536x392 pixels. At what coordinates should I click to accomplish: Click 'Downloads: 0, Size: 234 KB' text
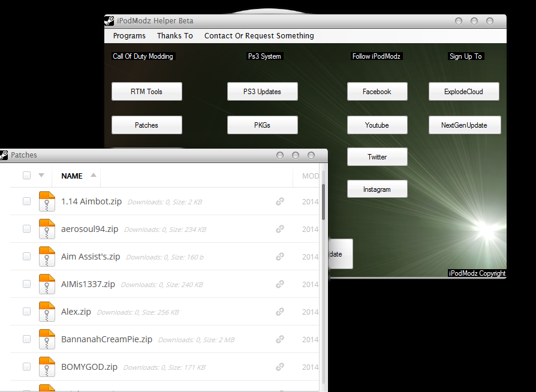pyautogui.click(x=165, y=230)
